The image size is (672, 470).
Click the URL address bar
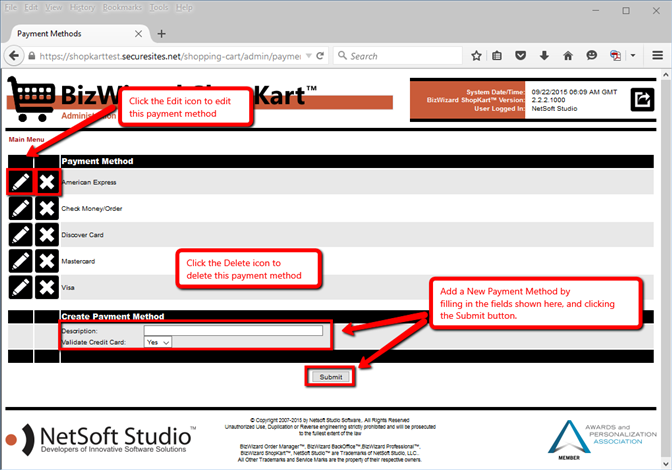169,56
